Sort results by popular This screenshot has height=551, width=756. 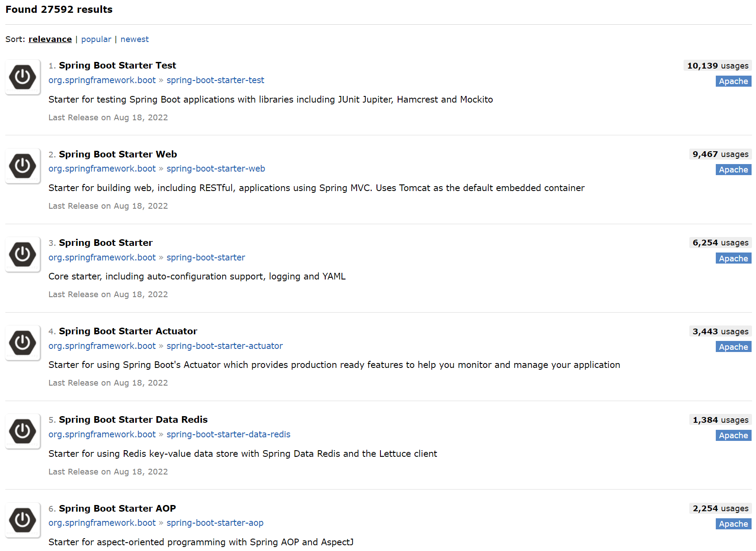coord(96,39)
